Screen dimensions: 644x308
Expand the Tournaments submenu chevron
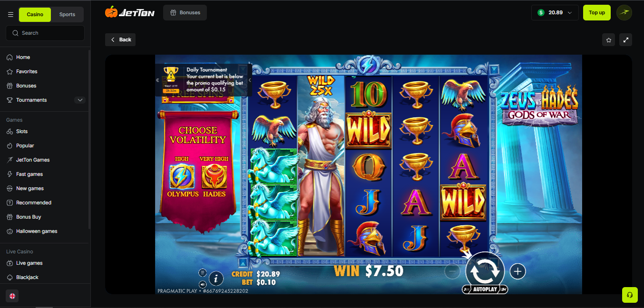[x=80, y=100]
